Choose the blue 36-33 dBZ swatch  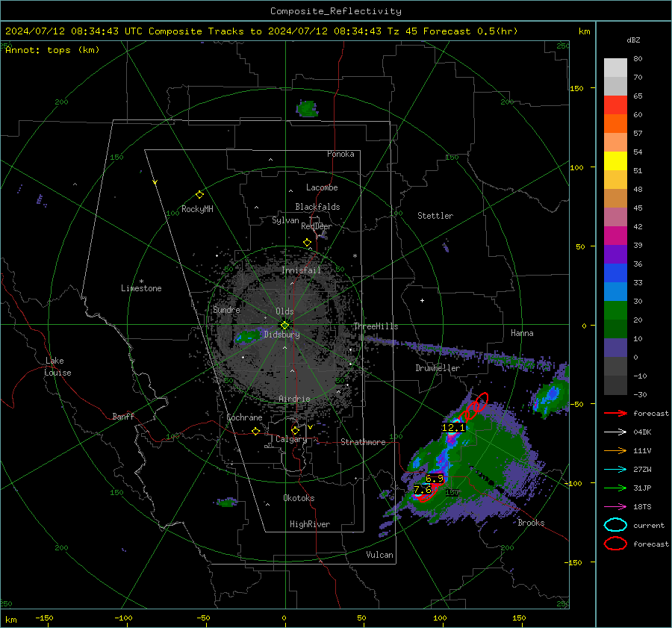[615, 273]
